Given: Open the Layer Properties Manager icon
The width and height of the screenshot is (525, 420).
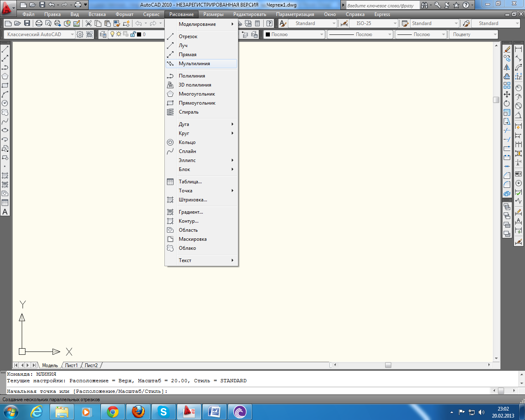Looking at the screenshot, I should [103, 34].
